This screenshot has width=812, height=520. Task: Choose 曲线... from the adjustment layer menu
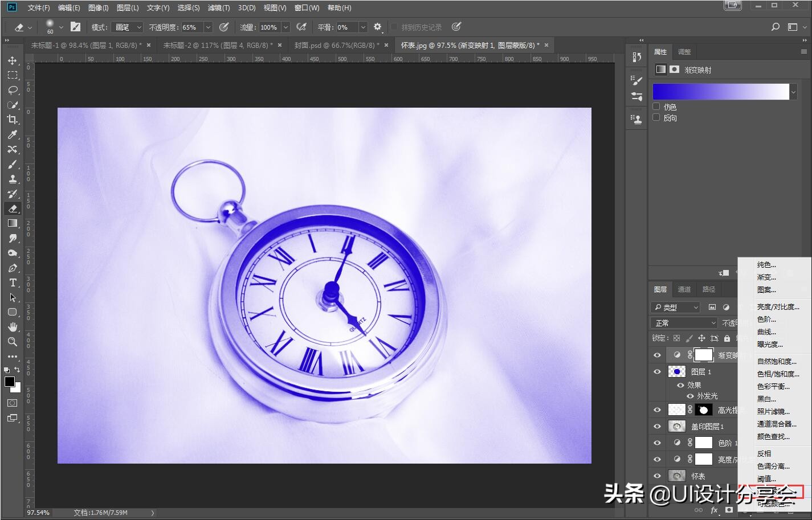766,331
